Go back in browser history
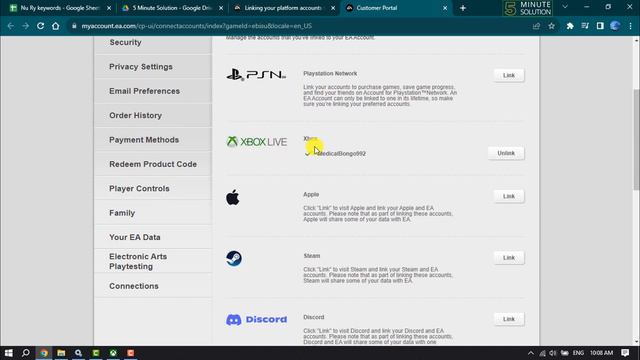Image resolution: width=640 pixels, height=360 pixels. point(11,26)
